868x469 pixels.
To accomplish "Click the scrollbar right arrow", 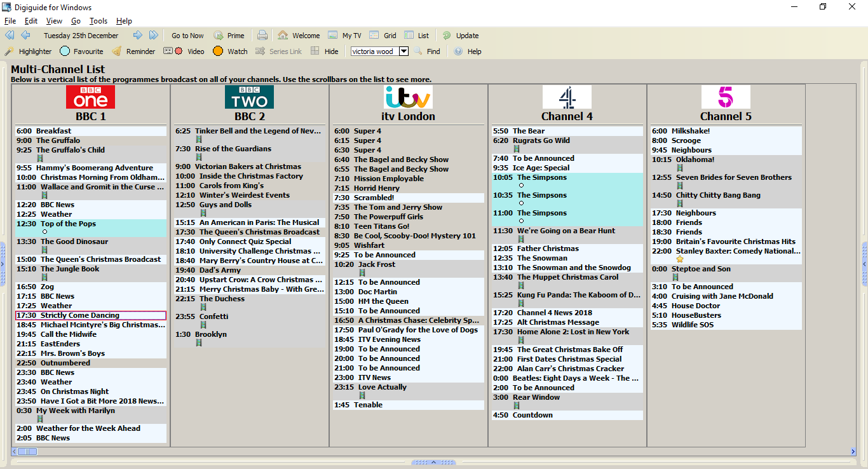I will 853,451.
